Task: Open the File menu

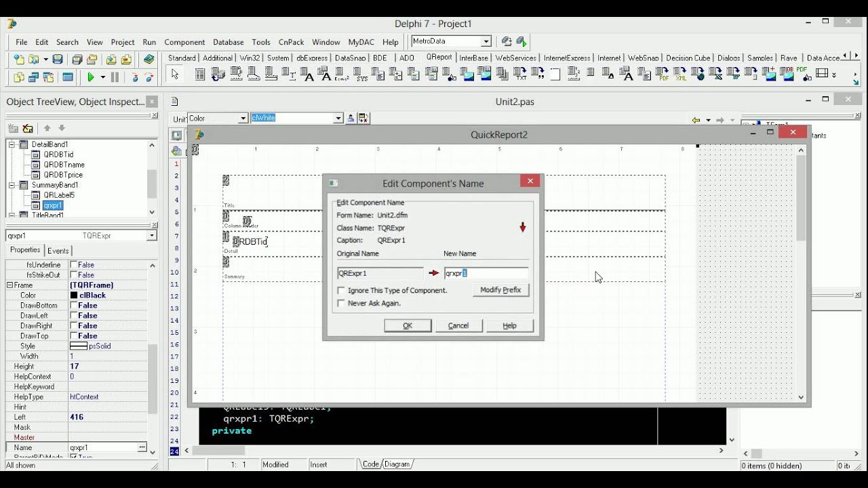Action: pyautogui.click(x=22, y=42)
